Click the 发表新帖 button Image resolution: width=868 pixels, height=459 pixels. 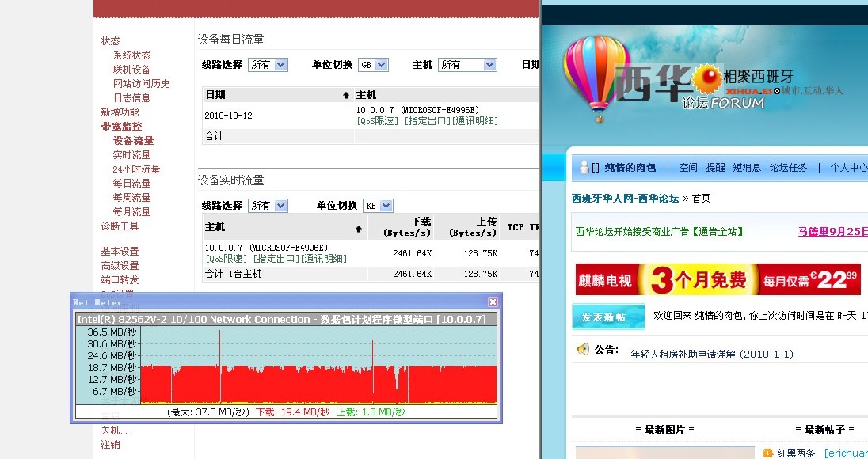[x=608, y=317]
